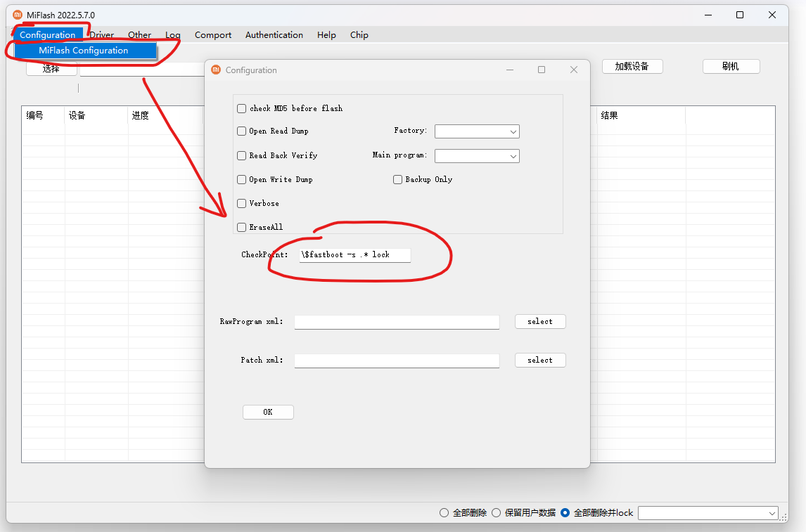Image resolution: width=806 pixels, height=532 pixels.
Task: Open the Other menu
Action: (x=139, y=35)
